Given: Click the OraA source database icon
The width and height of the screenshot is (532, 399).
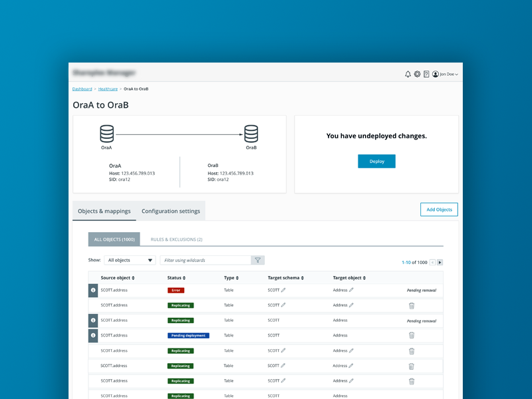Looking at the screenshot, I should pos(106,134).
